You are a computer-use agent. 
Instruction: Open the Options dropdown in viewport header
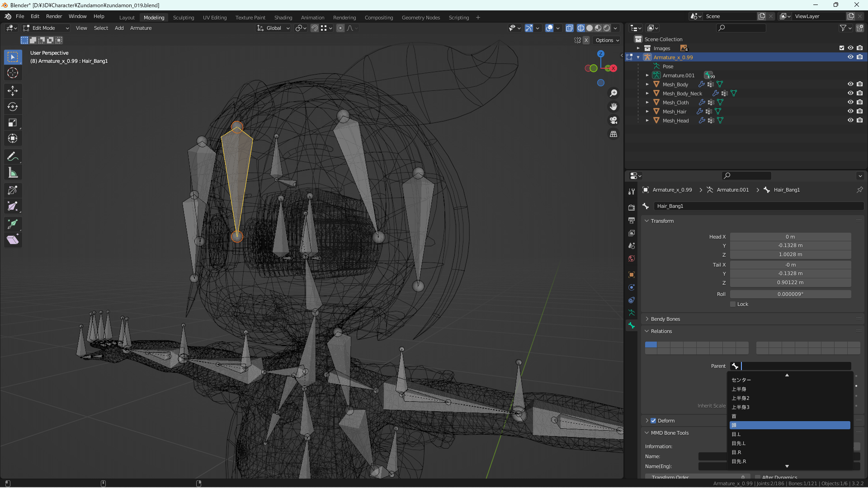(x=606, y=40)
